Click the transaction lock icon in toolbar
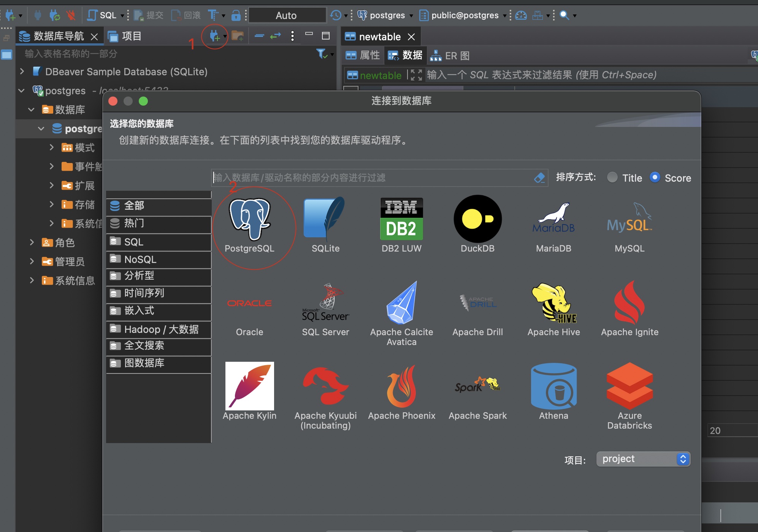Viewport: 758px width, 532px height. click(x=236, y=16)
